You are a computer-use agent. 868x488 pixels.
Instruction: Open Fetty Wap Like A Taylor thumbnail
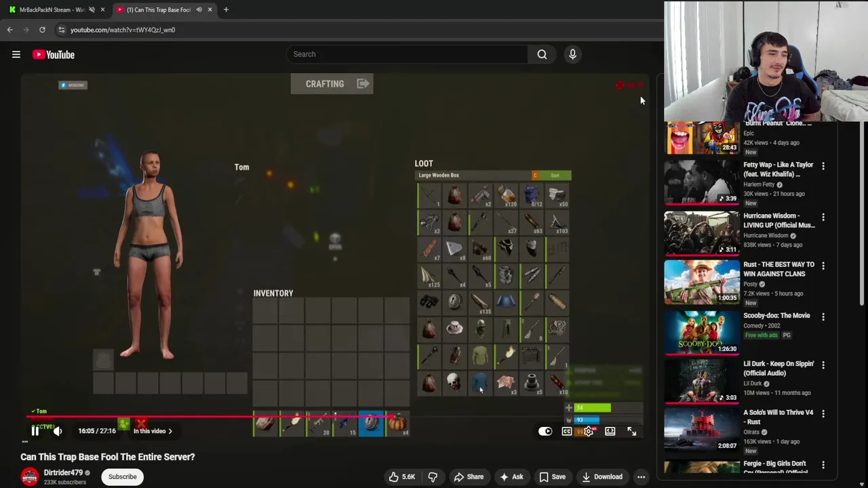702,182
